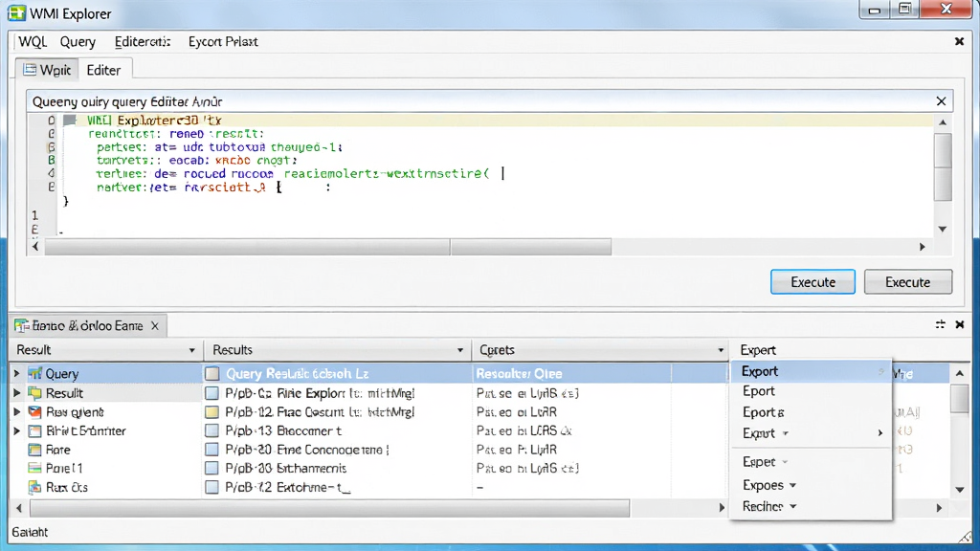980x551 pixels.
Task: Close the results panel with the X
Action: pos(959,324)
